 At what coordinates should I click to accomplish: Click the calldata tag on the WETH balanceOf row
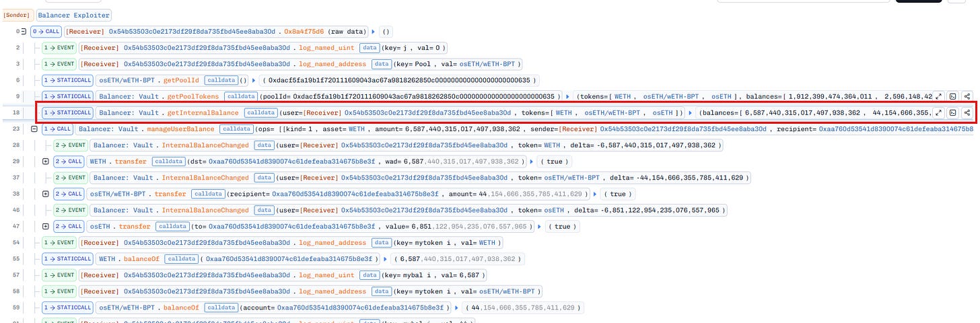(182, 259)
